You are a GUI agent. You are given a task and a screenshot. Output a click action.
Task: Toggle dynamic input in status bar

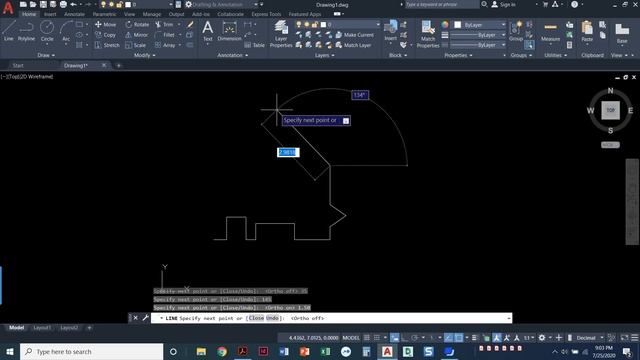tap(394, 338)
